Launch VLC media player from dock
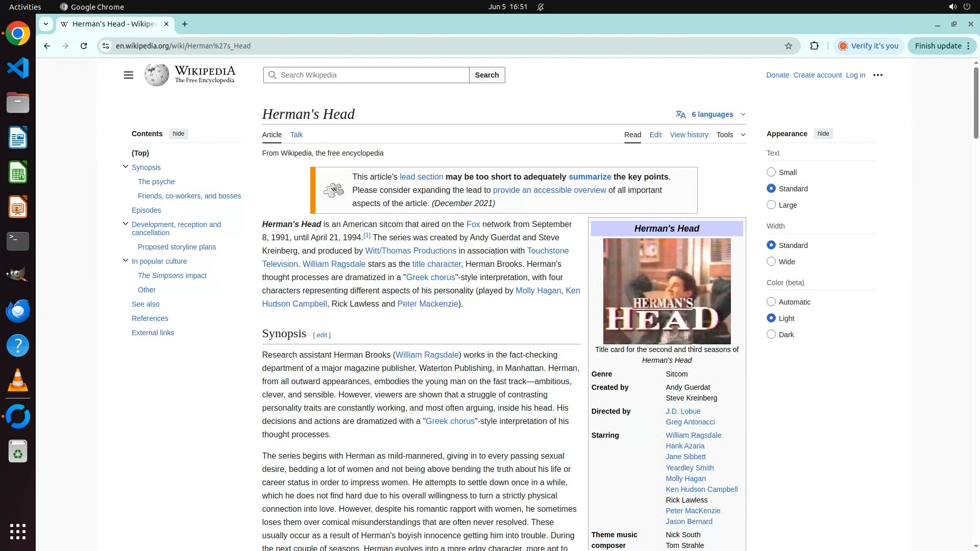This screenshot has height=551, width=980. pos(18,381)
